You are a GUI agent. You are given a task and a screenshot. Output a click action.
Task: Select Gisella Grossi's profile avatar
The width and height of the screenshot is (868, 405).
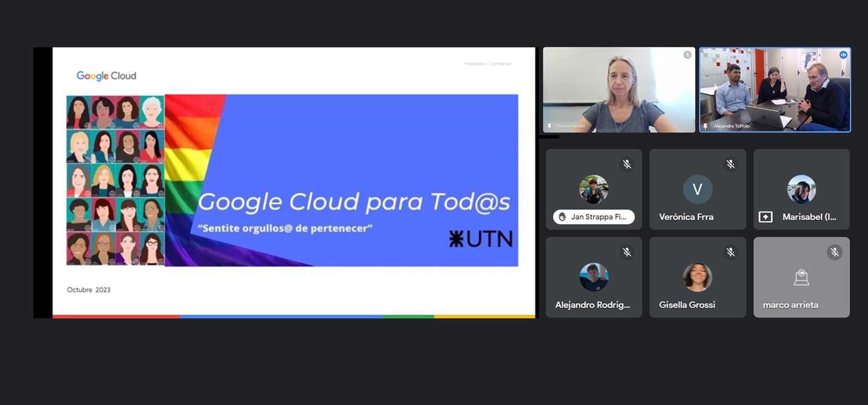(697, 277)
